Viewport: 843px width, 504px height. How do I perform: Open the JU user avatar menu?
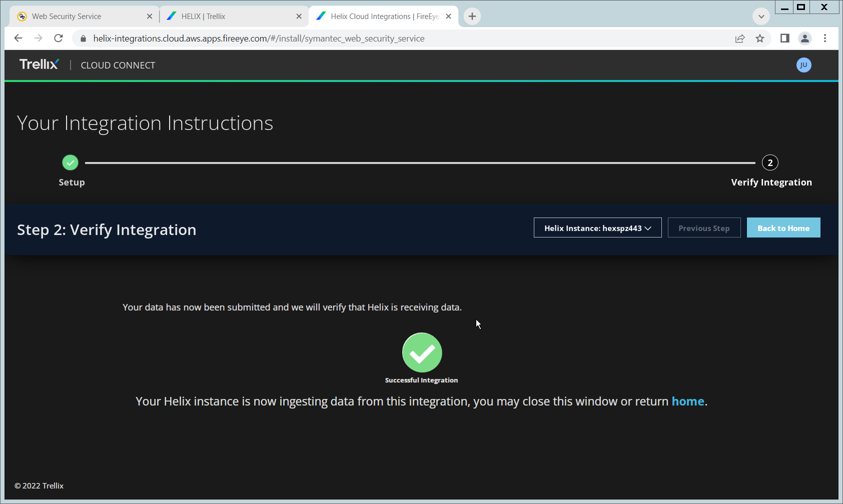(803, 65)
